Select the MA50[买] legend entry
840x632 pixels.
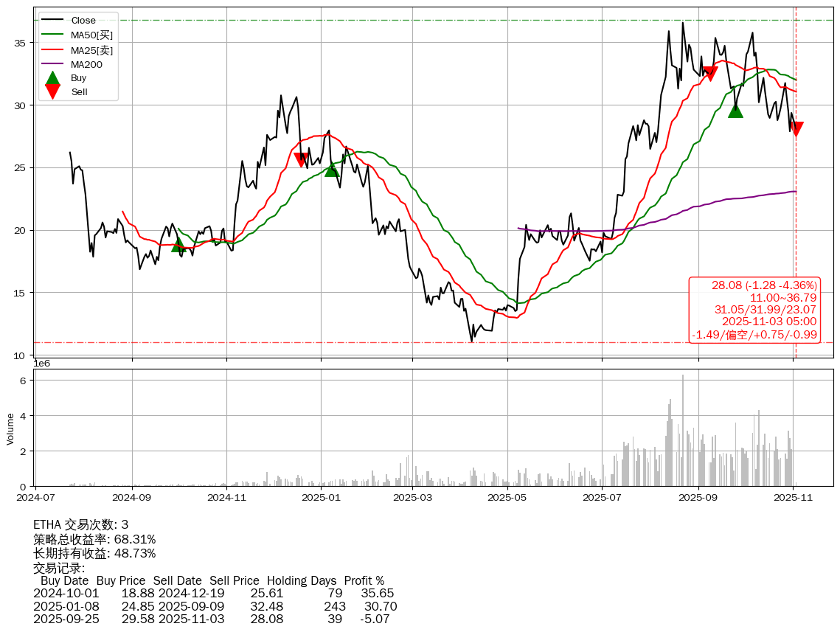91,35
